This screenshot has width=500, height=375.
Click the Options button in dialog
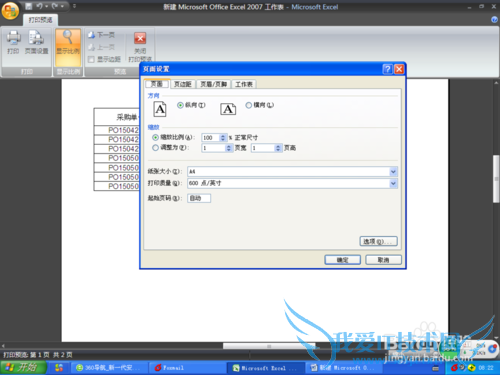point(379,241)
